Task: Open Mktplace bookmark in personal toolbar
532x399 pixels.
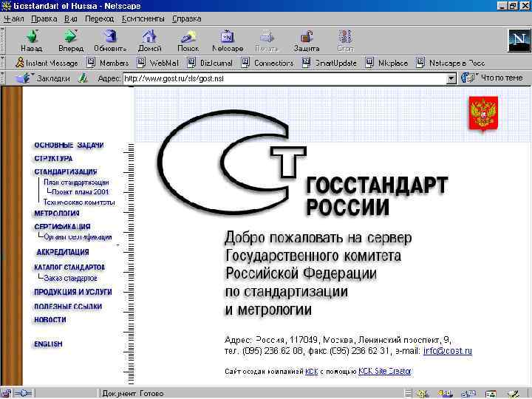Action: click(386, 63)
